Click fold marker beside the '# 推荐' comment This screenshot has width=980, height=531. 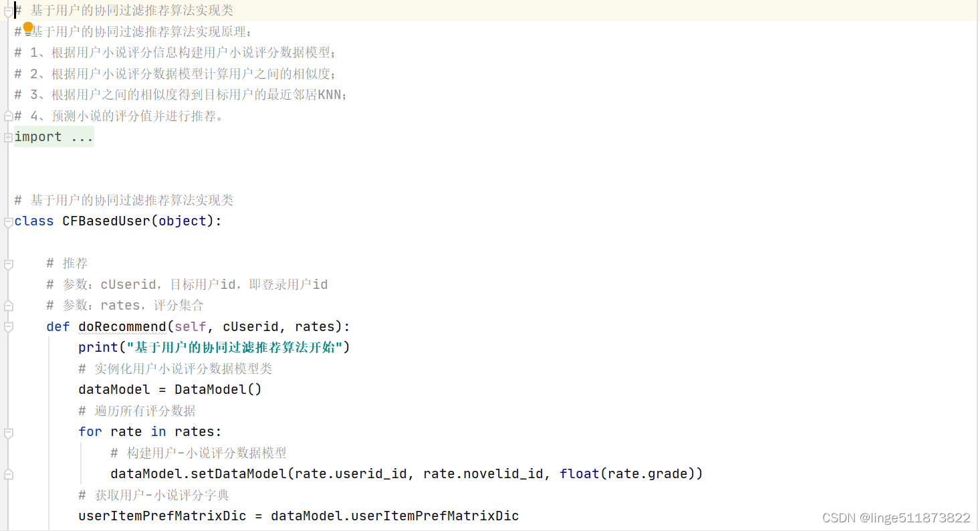(8, 263)
